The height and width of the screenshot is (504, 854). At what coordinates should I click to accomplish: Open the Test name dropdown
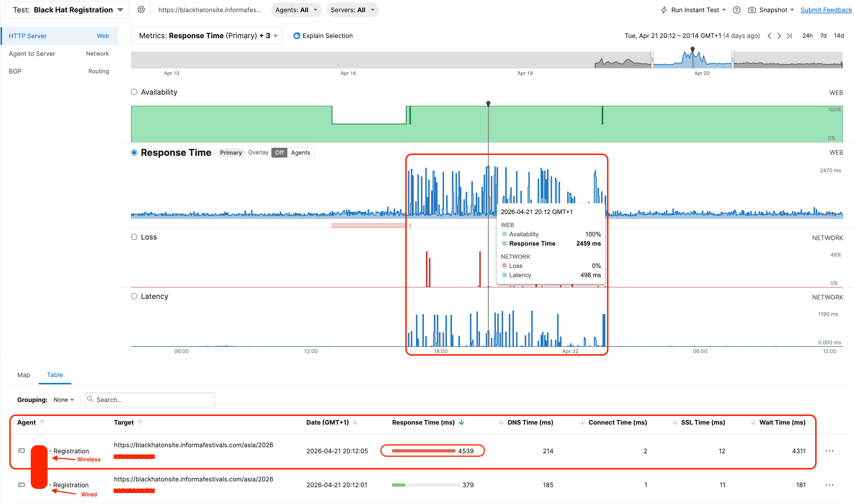pyautogui.click(x=67, y=10)
